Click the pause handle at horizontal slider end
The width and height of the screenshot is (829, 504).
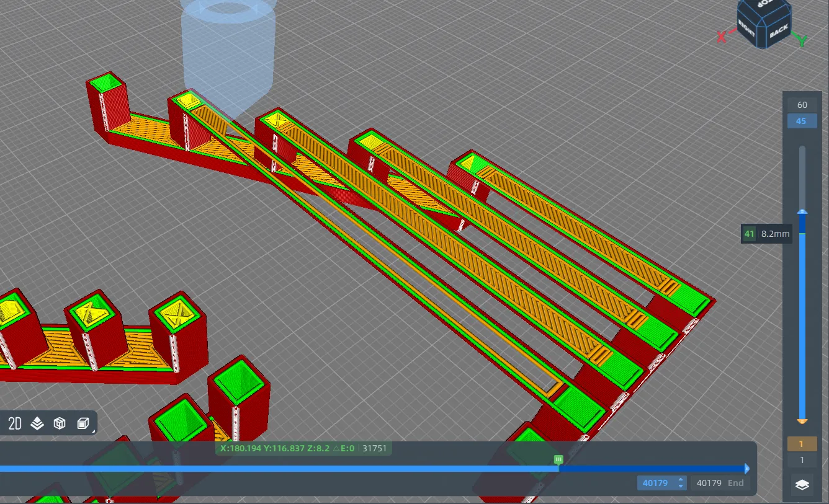point(747,469)
